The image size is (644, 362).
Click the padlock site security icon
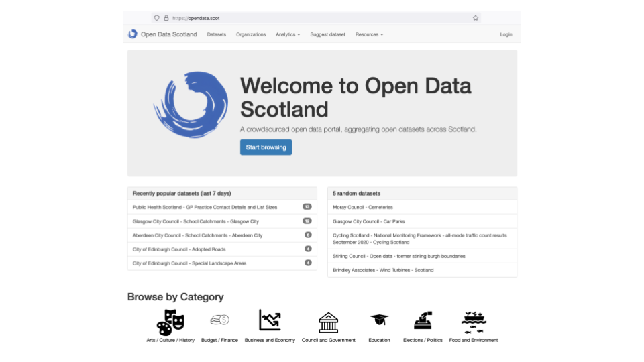tap(166, 18)
